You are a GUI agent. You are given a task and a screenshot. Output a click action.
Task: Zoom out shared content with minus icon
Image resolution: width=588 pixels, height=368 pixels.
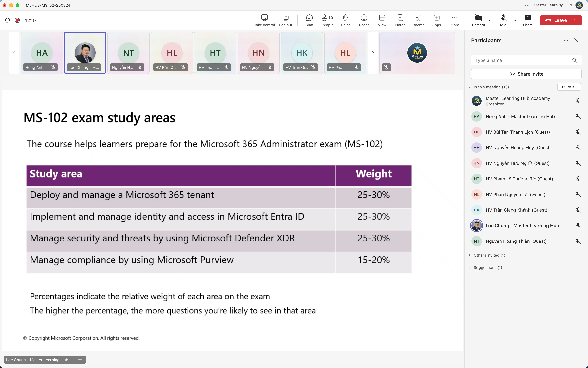pos(72,360)
